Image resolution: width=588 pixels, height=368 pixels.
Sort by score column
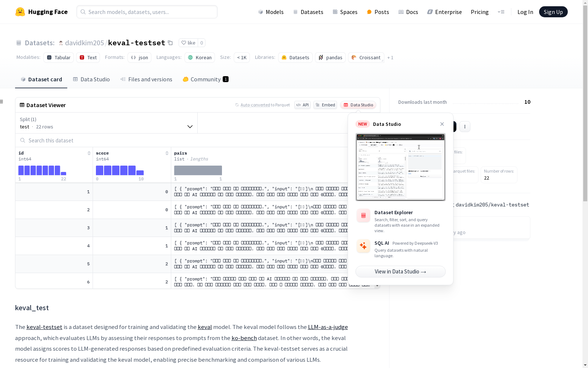[x=167, y=153]
